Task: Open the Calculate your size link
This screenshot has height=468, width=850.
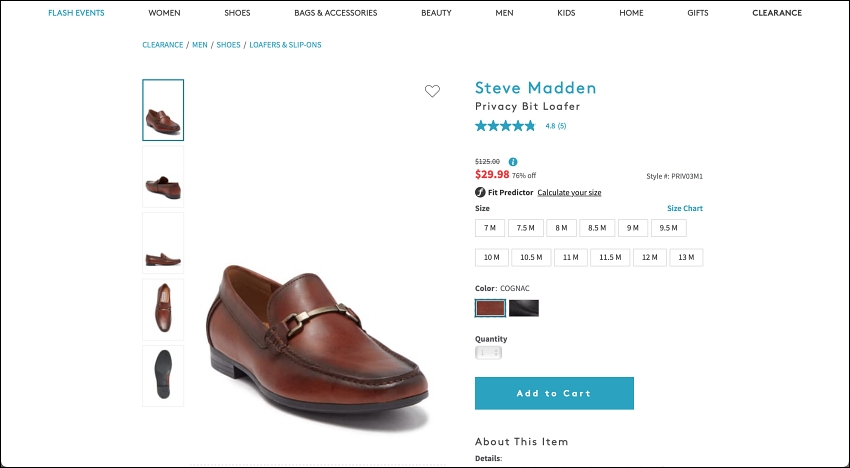Action: coord(569,193)
